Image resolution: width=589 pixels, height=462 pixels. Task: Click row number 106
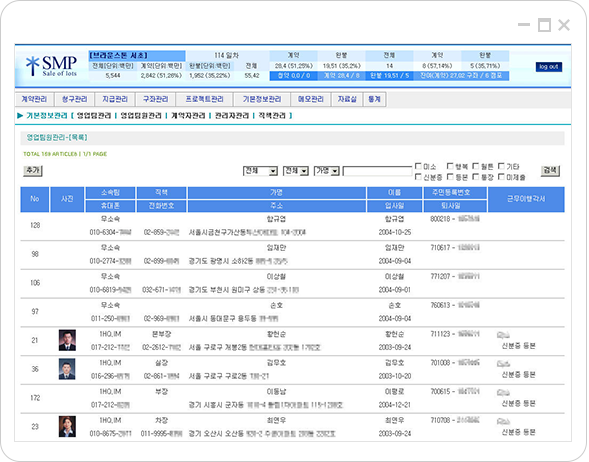(x=35, y=283)
